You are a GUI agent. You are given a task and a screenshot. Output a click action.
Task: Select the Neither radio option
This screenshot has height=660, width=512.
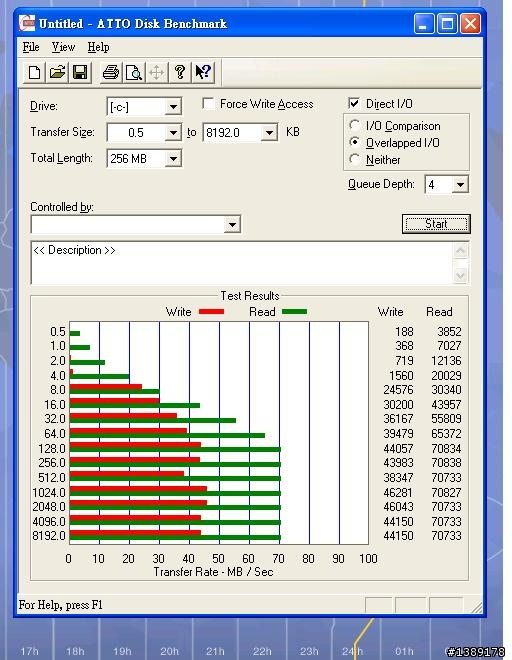355,160
